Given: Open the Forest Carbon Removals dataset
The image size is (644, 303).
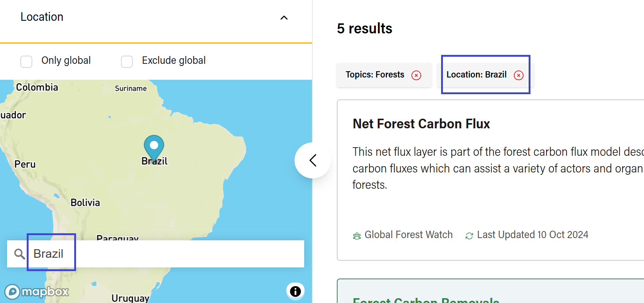Looking at the screenshot, I should [425, 300].
